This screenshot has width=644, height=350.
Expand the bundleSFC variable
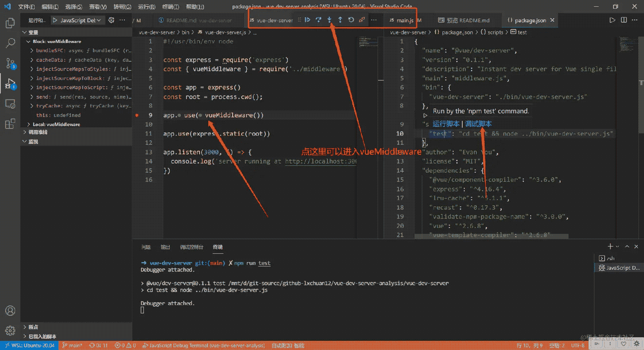pos(32,51)
